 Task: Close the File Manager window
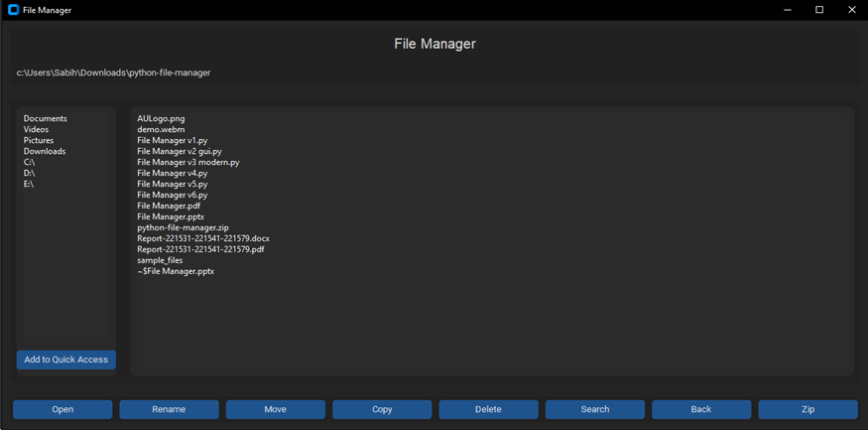click(x=851, y=10)
